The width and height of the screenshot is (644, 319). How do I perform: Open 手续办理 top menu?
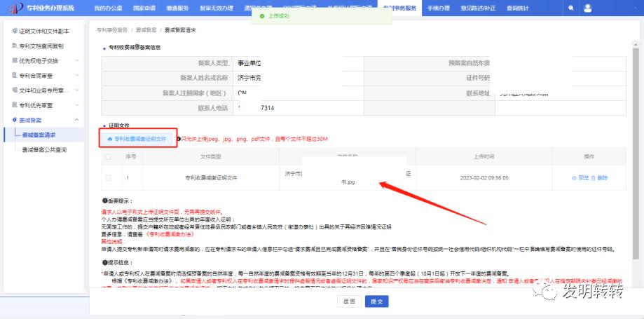pos(438,8)
